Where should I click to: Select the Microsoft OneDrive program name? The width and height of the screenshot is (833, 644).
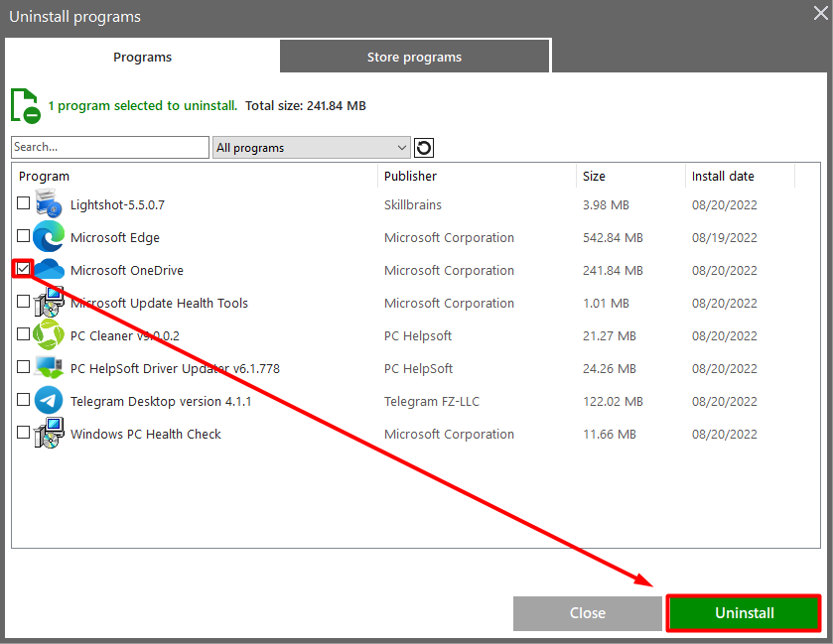(x=127, y=270)
